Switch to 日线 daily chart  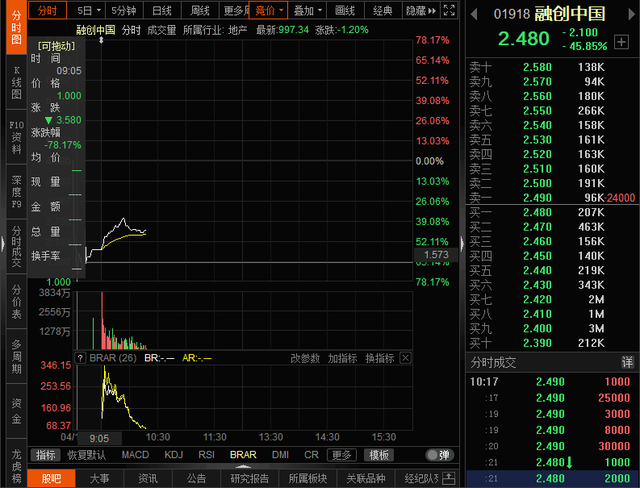[162, 11]
